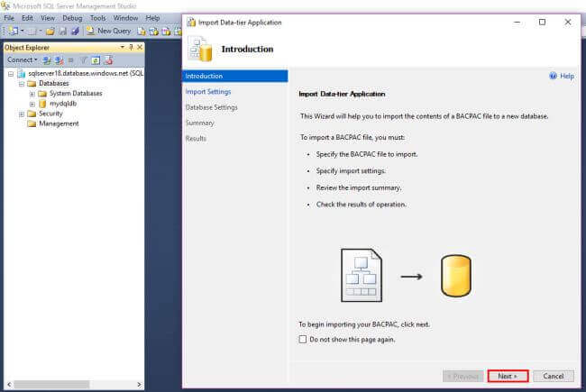Click the Analysis Services MDX Query icon

tap(153, 32)
